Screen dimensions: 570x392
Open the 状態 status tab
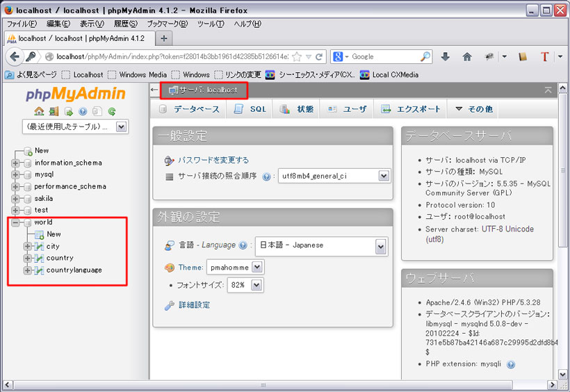[x=296, y=109]
